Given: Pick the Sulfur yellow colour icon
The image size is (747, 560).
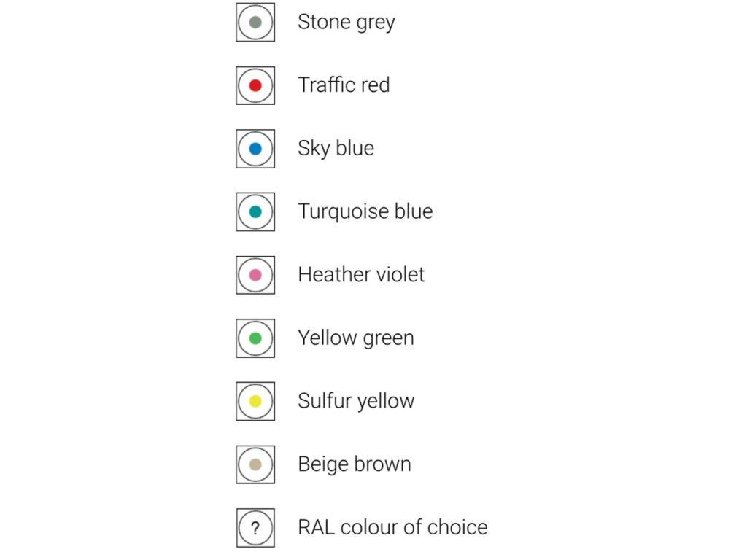Looking at the screenshot, I should (255, 402).
